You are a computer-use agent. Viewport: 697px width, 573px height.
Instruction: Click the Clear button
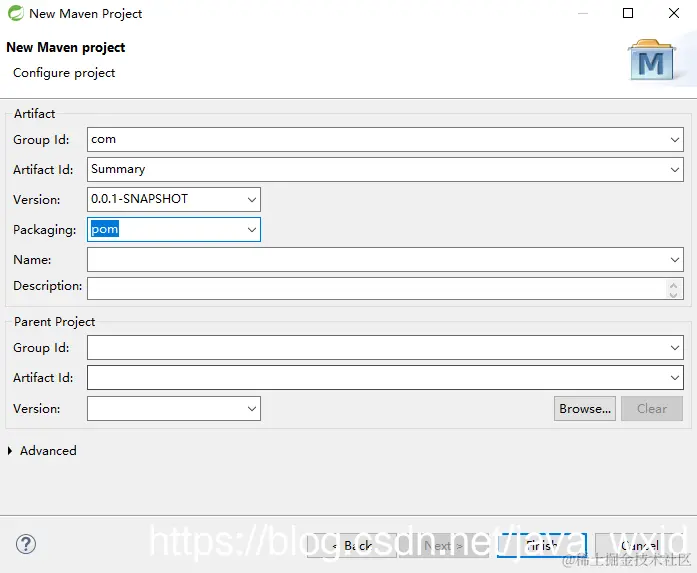coord(652,409)
